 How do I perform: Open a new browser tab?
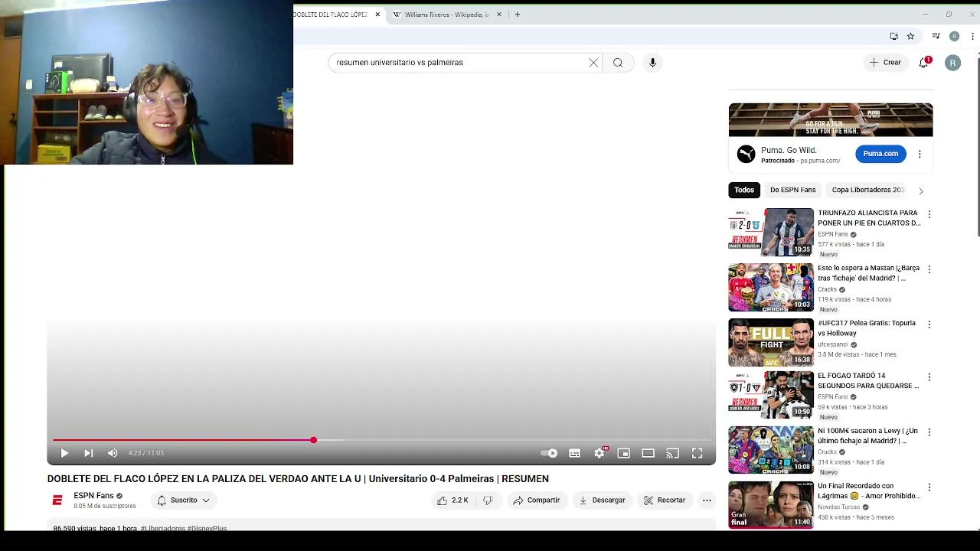pos(518,15)
